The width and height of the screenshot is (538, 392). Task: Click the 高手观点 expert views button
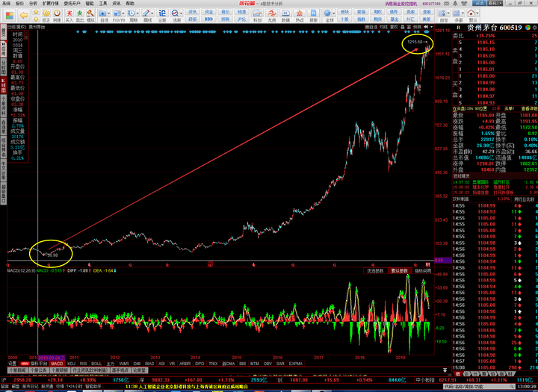(120, 370)
